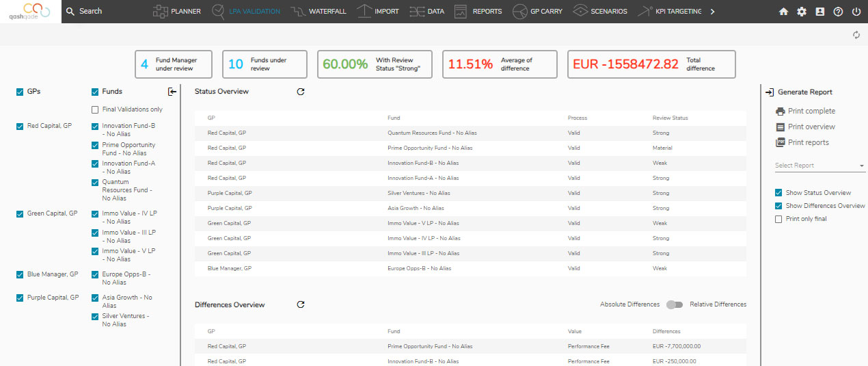Click the Print complete printer icon

(781, 111)
